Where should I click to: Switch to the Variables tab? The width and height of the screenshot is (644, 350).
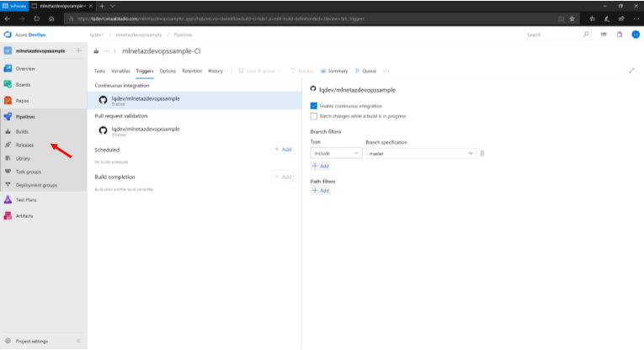[x=120, y=71]
